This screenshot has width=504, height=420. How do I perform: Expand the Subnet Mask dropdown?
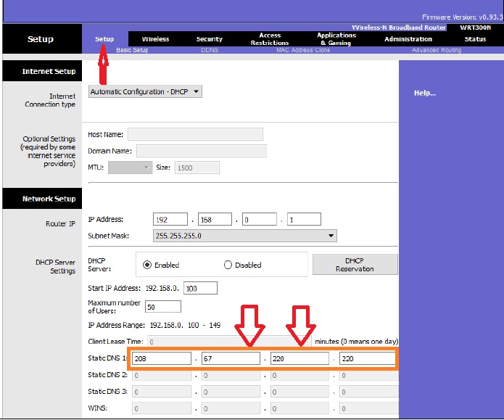(x=246, y=236)
